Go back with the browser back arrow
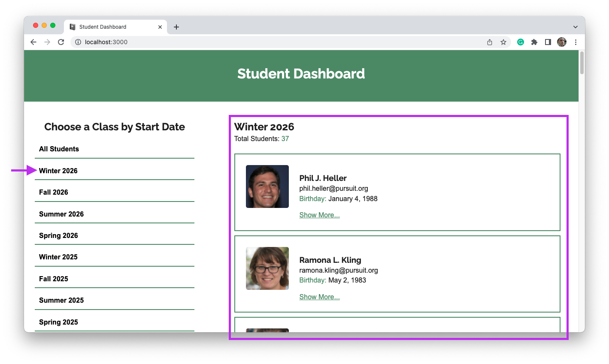Screen dimensions: 609x364 pyautogui.click(x=33, y=42)
